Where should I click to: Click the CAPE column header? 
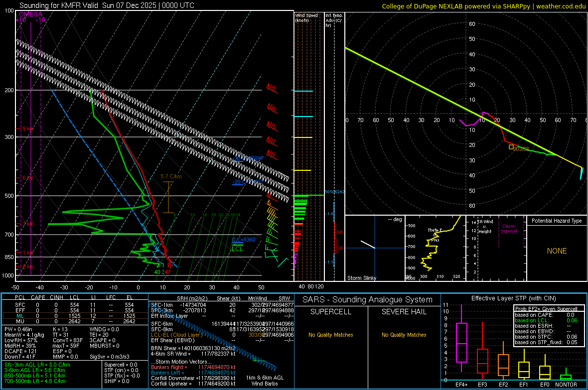click(38, 297)
